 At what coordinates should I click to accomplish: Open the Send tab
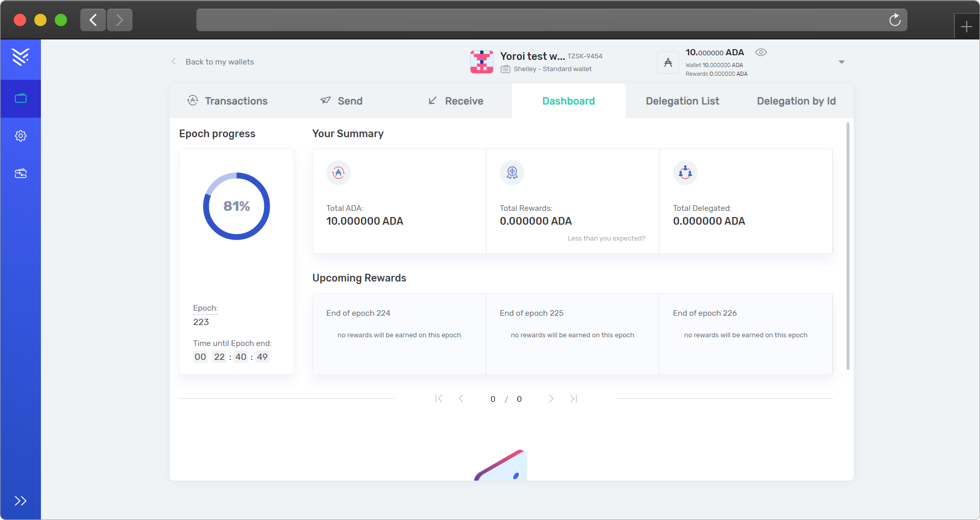coord(341,101)
